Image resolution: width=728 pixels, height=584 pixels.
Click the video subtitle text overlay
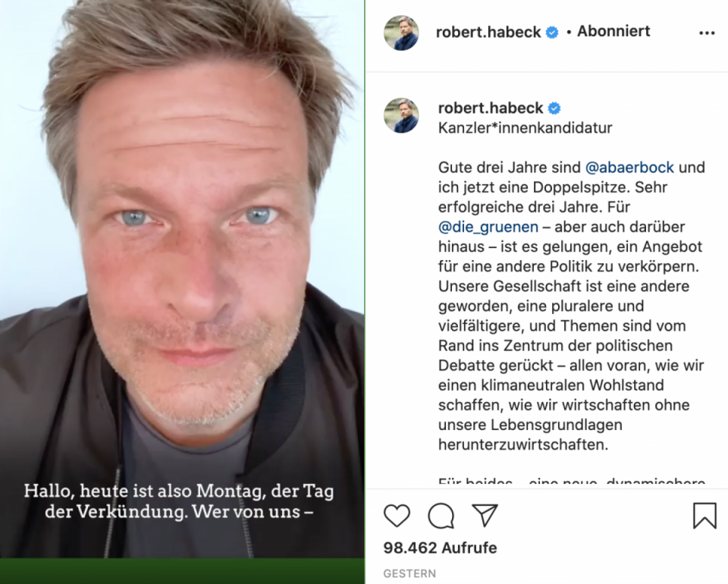[179, 501]
